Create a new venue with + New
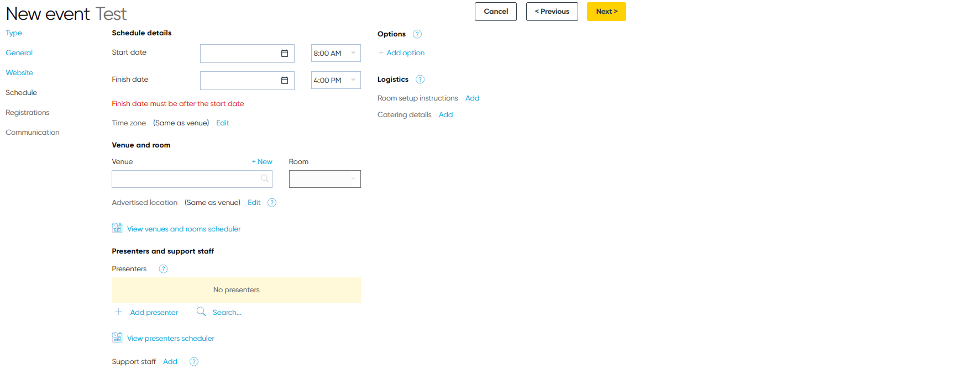The height and width of the screenshot is (390, 980). coord(262,162)
